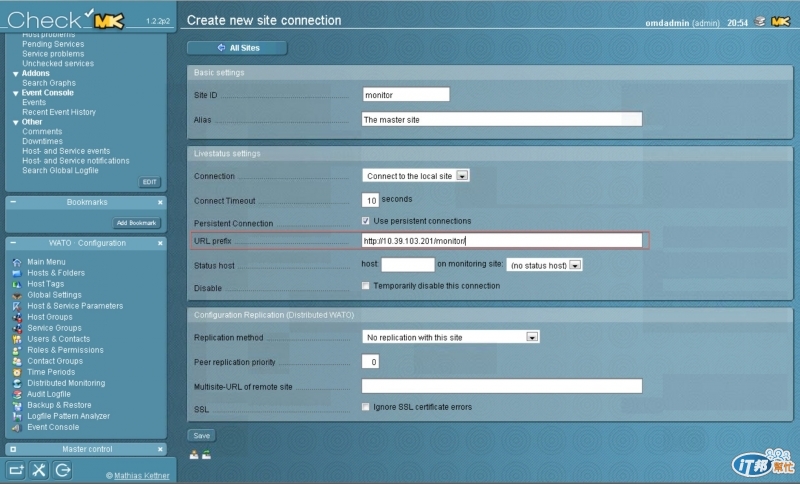Click the Time Periods clock icon
The height and width of the screenshot is (484, 800).
pyautogui.click(x=17, y=372)
